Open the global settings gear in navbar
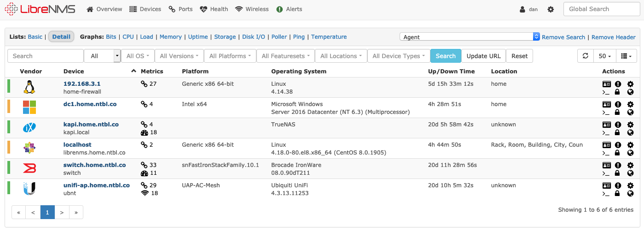The width and height of the screenshot is (644, 232). click(x=551, y=9)
